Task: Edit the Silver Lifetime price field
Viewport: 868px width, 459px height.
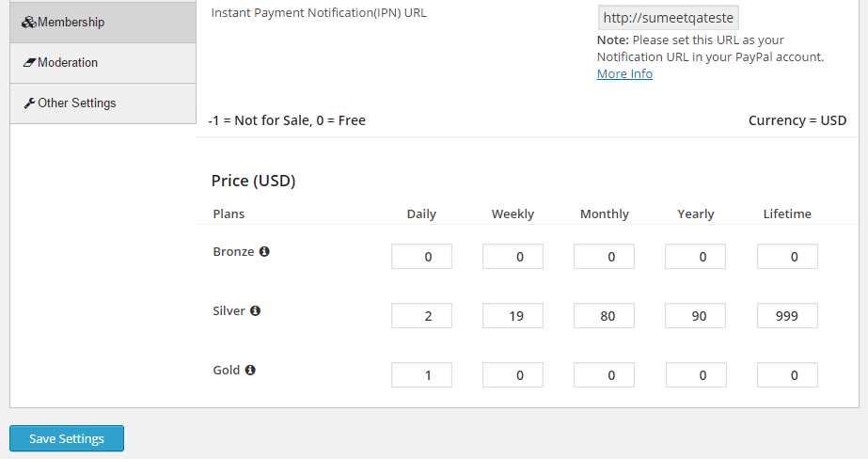Action: (x=787, y=316)
